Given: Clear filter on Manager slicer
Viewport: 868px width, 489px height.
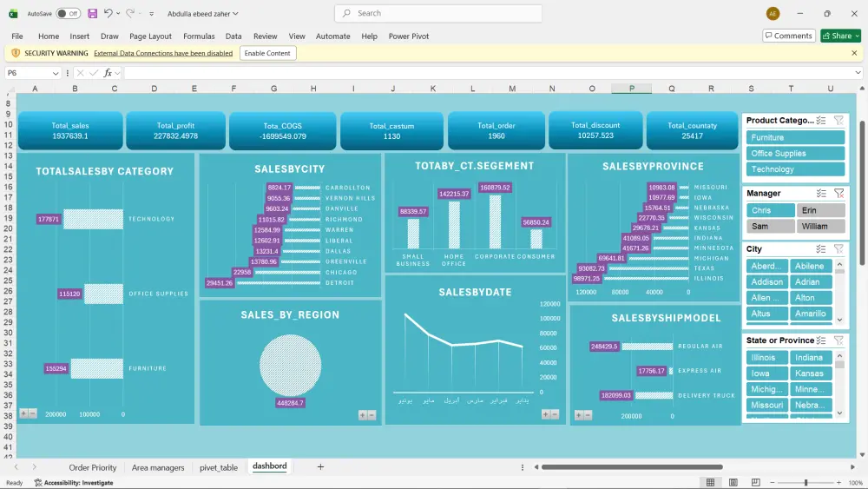Looking at the screenshot, I should tap(838, 194).
